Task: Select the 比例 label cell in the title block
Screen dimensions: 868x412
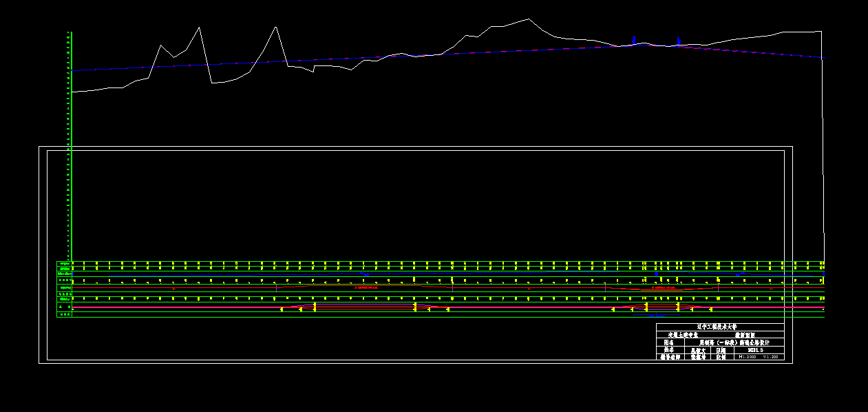Action: click(x=721, y=357)
